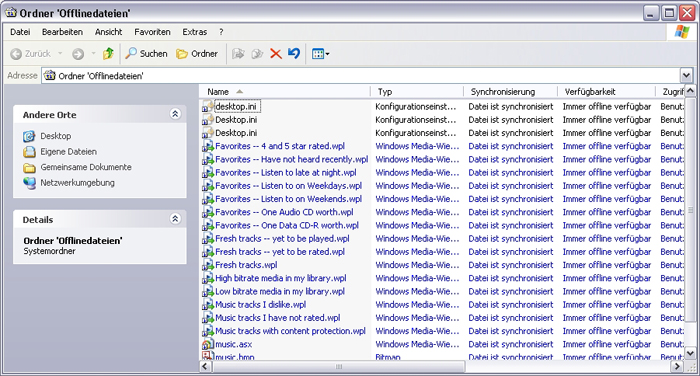
Task: Click the Netzwerkumgebung network icon
Action: pos(29,183)
